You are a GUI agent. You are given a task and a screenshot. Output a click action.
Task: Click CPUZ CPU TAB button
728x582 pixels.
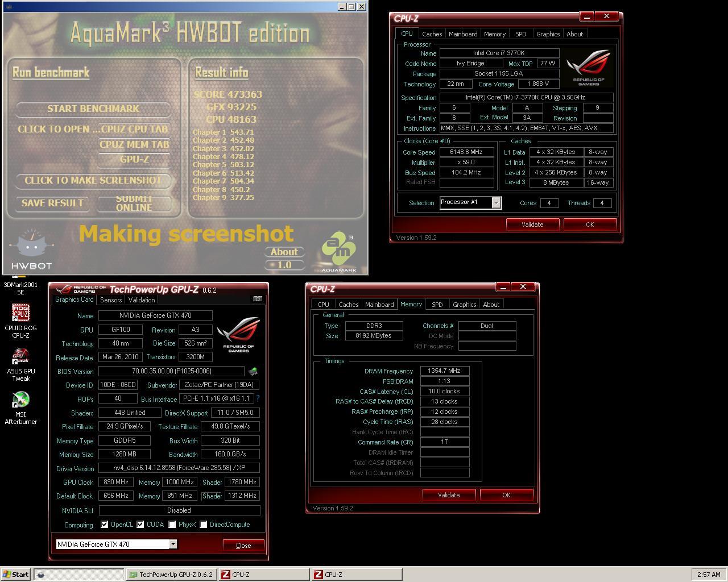[x=134, y=130]
